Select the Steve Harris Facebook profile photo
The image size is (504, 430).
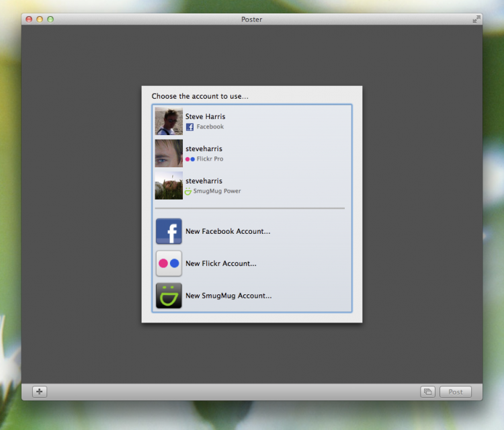tap(169, 122)
